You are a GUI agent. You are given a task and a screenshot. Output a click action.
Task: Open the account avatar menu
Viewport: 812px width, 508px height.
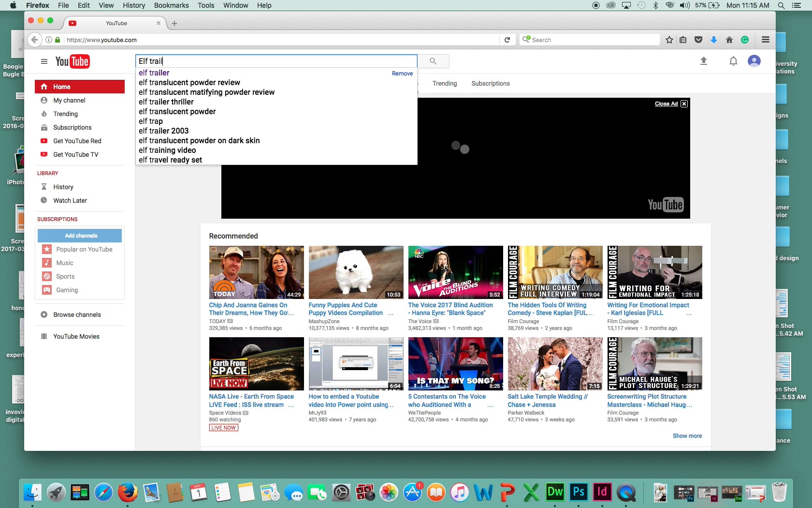click(754, 61)
